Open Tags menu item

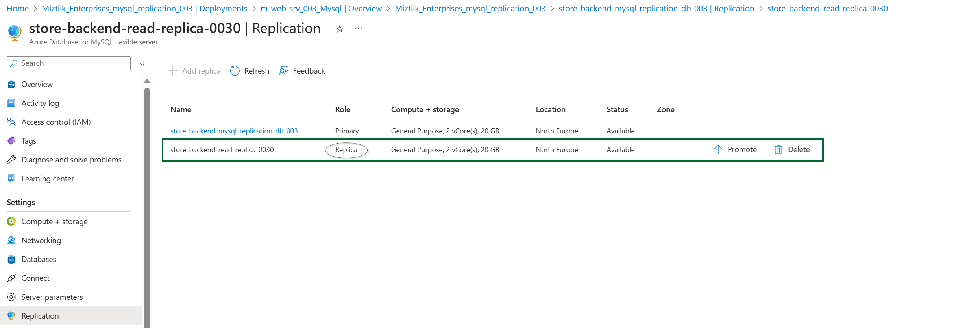click(29, 141)
